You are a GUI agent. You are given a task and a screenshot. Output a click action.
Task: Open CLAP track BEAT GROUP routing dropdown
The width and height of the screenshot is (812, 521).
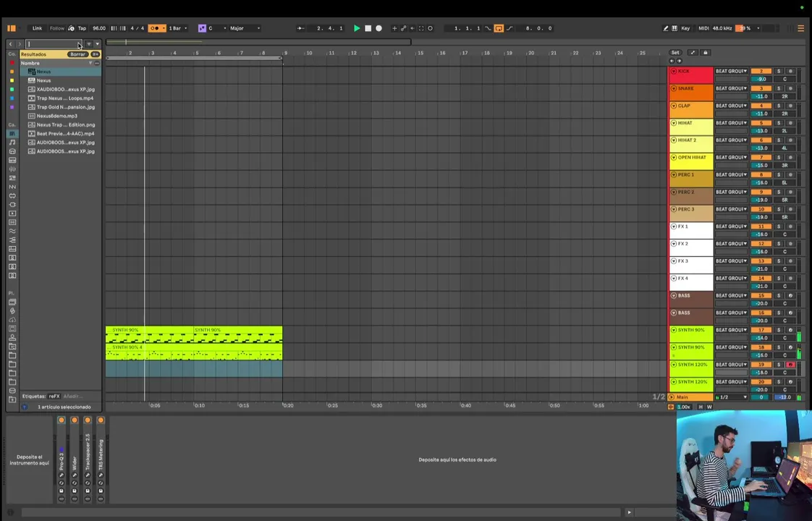tap(731, 106)
